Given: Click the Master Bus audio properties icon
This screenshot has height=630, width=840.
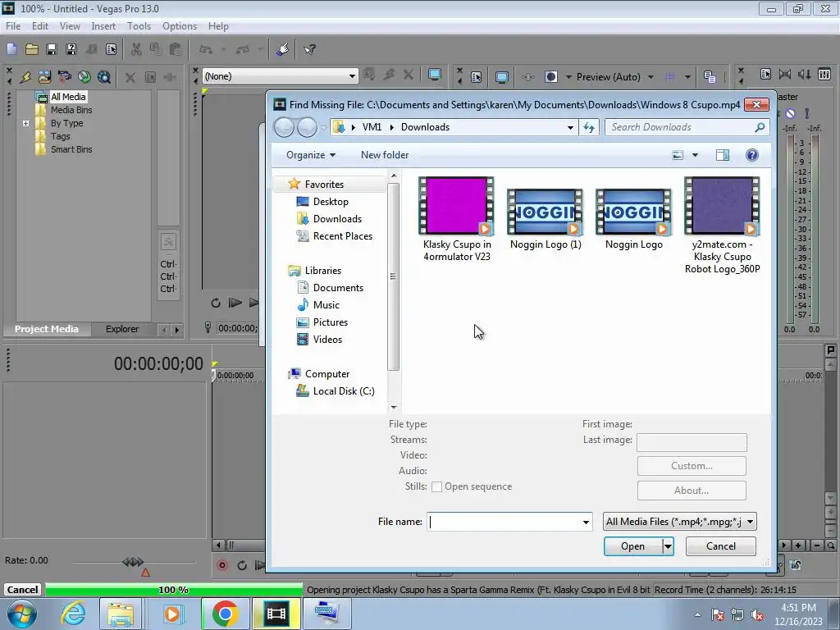Looking at the screenshot, I should click(x=765, y=75).
